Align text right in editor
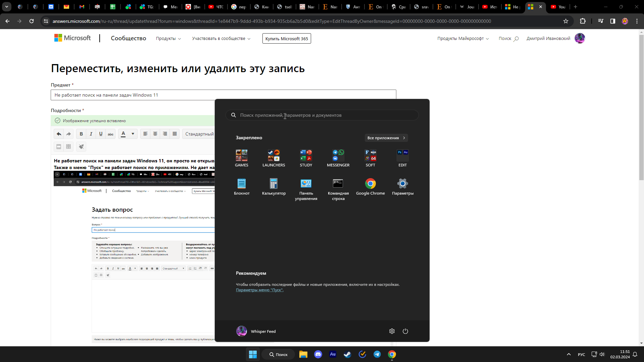The height and width of the screenshot is (362, 644). tap(165, 134)
